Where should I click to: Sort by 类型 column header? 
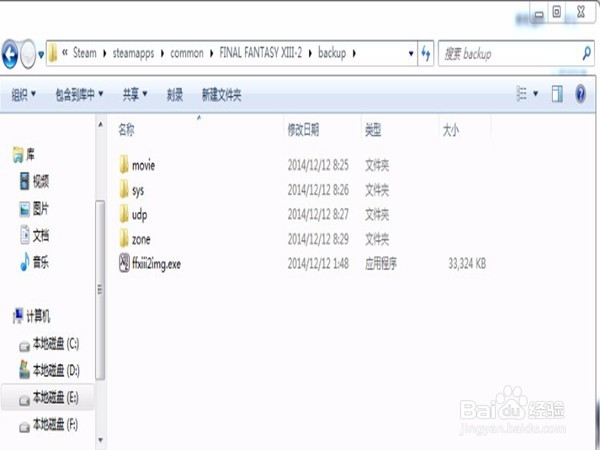[373, 130]
